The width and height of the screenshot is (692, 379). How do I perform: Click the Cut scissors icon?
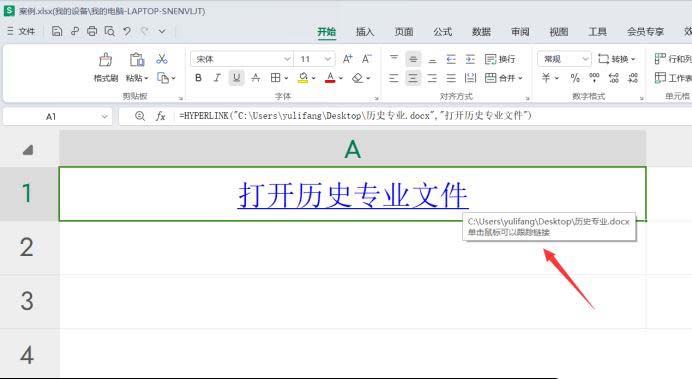coord(162,59)
